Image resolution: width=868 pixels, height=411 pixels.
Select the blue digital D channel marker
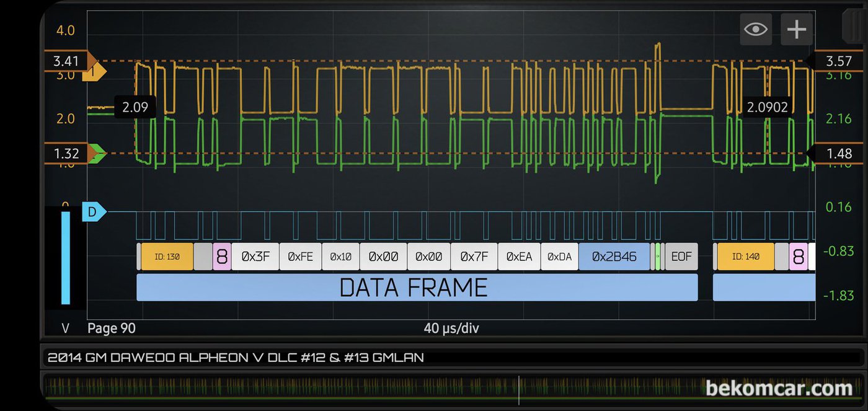click(94, 213)
